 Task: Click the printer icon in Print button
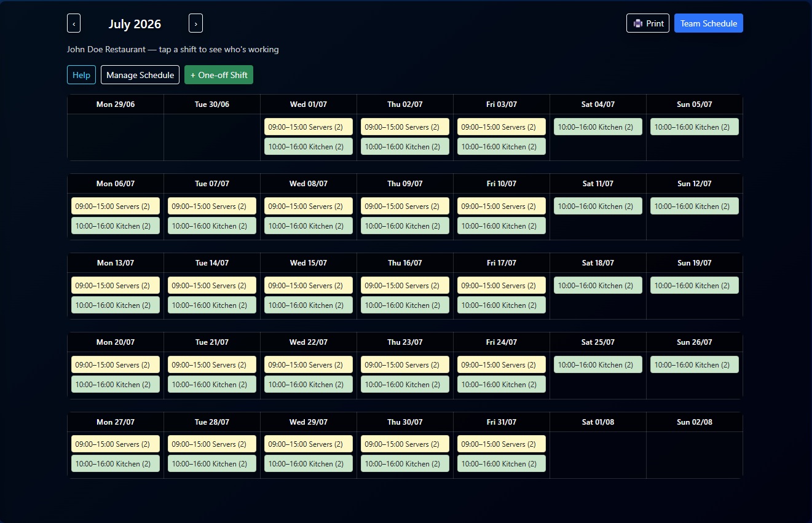pyautogui.click(x=638, y=23)
